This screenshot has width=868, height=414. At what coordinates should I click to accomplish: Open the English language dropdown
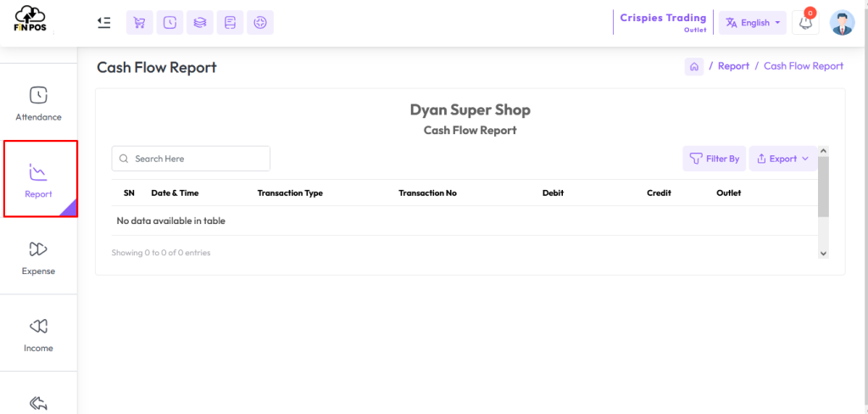coord(753,23)
